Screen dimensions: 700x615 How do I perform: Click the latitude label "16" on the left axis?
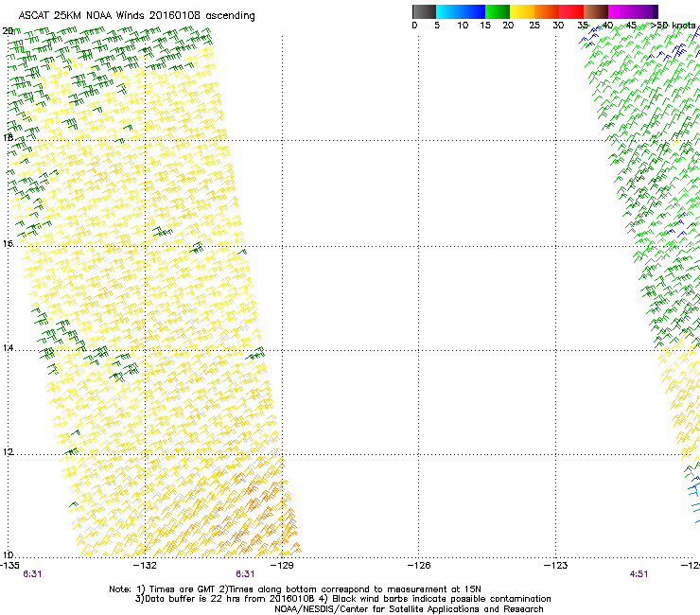pyautogui.click(x=8, y=243)
